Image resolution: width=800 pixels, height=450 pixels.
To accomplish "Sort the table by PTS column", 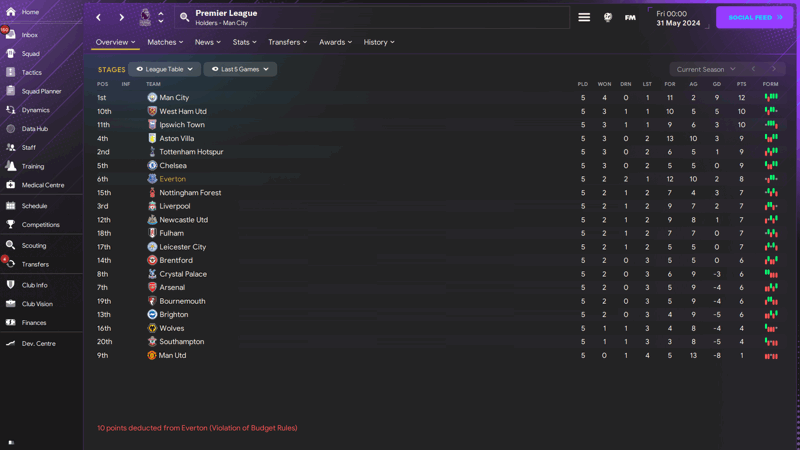I will point(741,84).
